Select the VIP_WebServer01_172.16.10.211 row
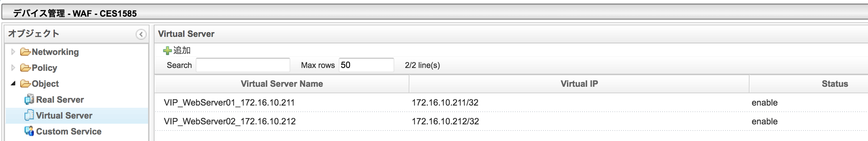The width and height of the screenshot is (868, 141). [511, 103]
